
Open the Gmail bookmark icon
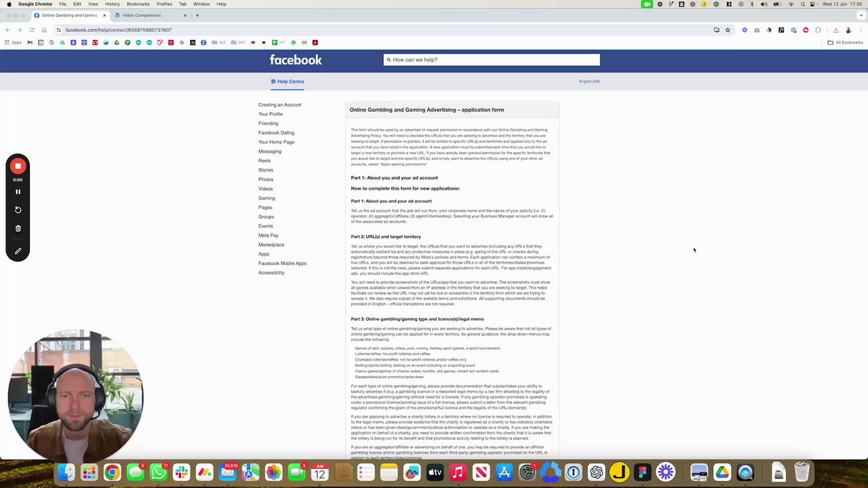coord(30,43)
